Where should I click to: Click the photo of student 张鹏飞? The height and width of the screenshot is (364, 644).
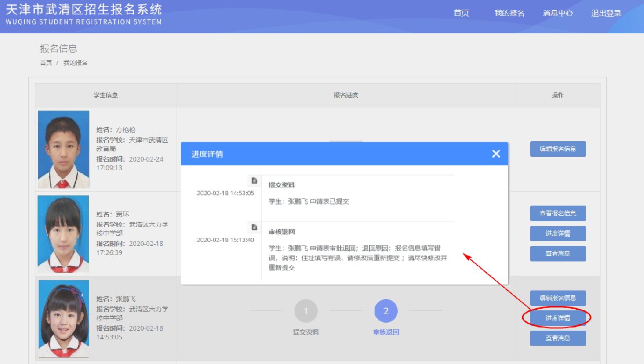[x=63, y=318]
